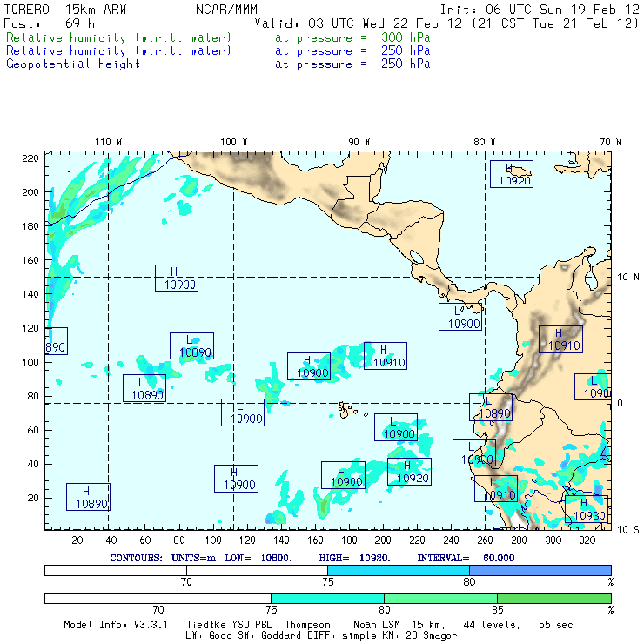
Task: Click the green "Relative humidity (w.r.t. water)" legend line
Action: pyautogui.click(x=118, y=37)
